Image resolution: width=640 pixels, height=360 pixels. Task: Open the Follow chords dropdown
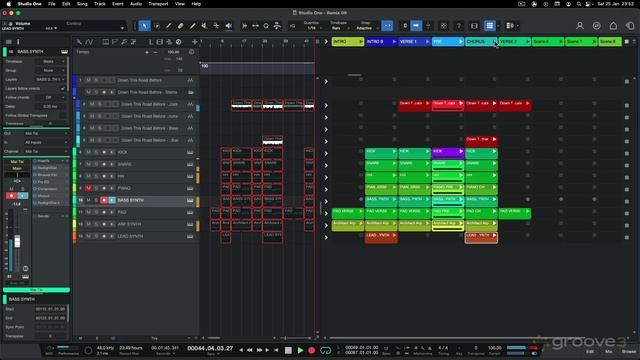(x=50, y=98)
